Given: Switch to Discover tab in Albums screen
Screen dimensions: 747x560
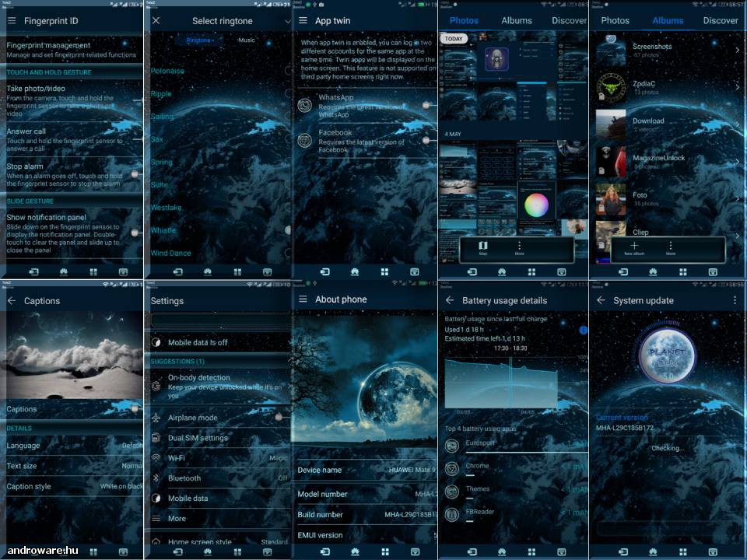Looking at the screenshot, I should [x=721, y=20].
